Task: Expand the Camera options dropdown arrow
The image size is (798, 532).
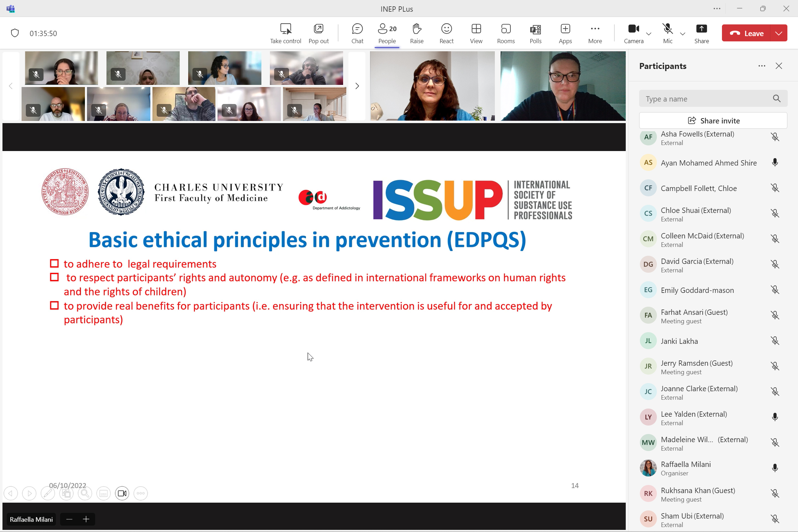Action: coord(649,34)
